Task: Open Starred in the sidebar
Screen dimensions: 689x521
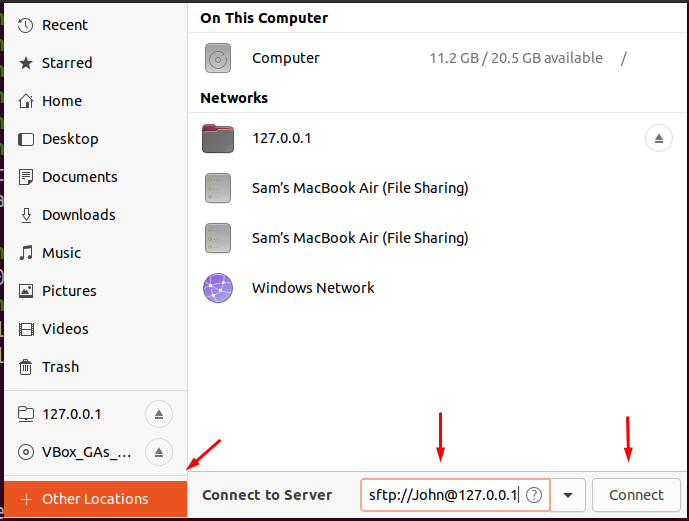Action: point(95,63)
